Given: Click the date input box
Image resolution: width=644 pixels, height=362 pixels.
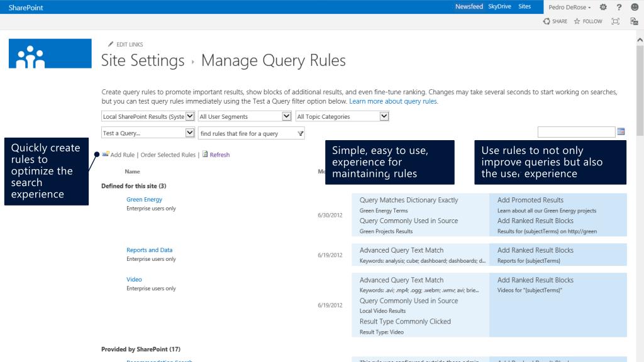Looking at the screenshot, I should (576, 132).
